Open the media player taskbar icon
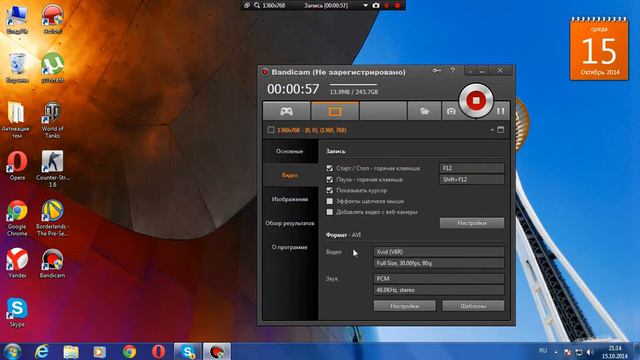Screen dimensions: 640x360 [x=100, y=351]
